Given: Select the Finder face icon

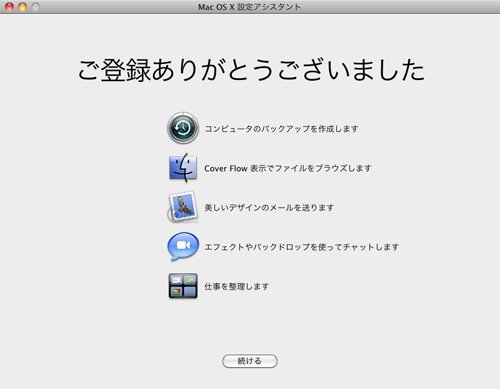Looking at the screenshot, I should (183, 168).
